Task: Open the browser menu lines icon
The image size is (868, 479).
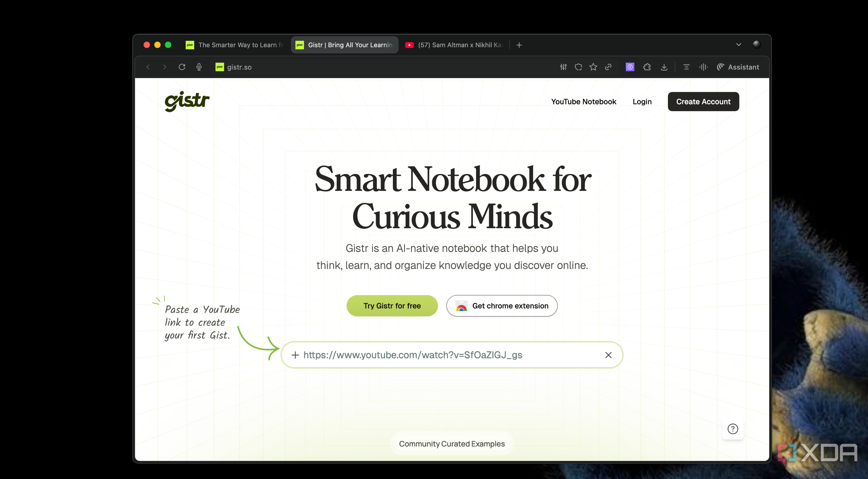Action: pos(686,67)
